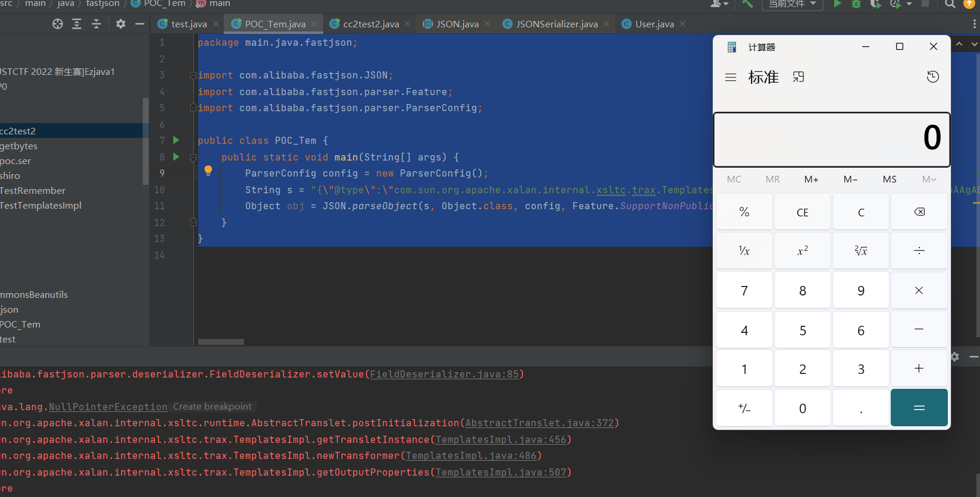Screen dimensions: 980x497
Task: Open Calculator navigation hamburger menu
Action: (x=731, y=77)
